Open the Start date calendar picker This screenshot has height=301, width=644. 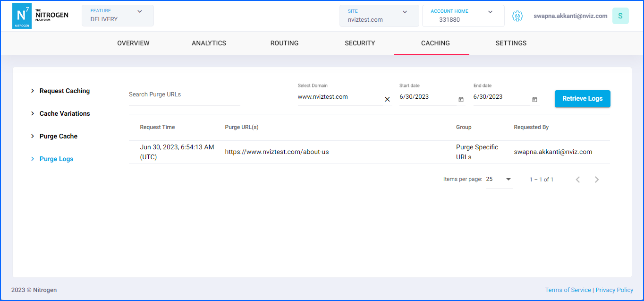(461, 100)
